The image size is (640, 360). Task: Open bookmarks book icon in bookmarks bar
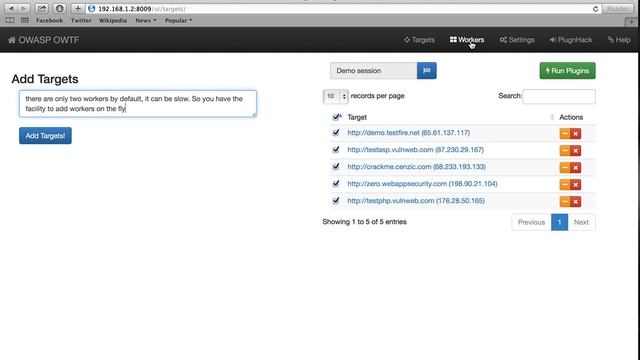coord(10,20)
